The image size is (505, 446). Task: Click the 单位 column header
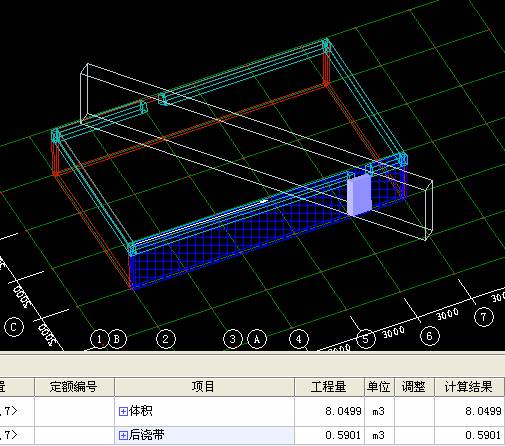[x=379, y=387]
